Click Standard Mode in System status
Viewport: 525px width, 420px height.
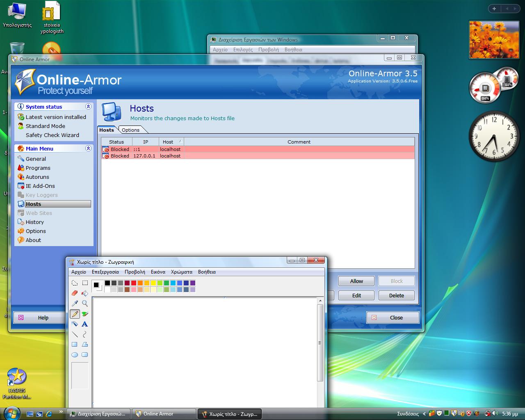45,126
